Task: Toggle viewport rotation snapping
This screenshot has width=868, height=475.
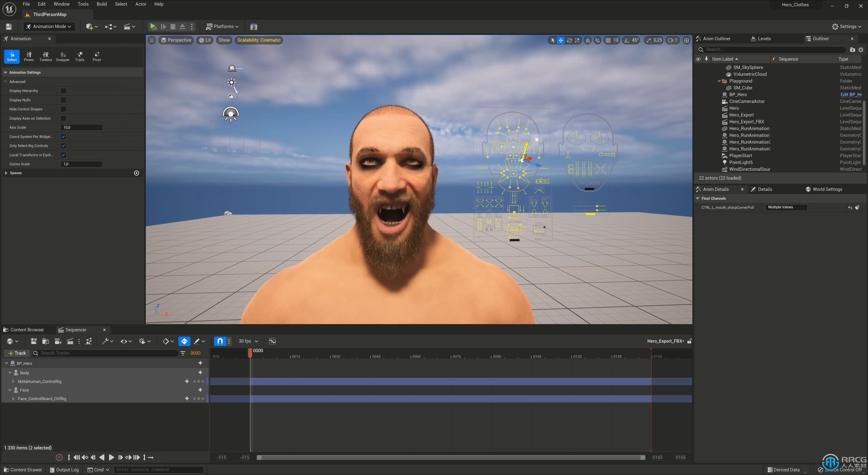Action: [x=626, y=40]
